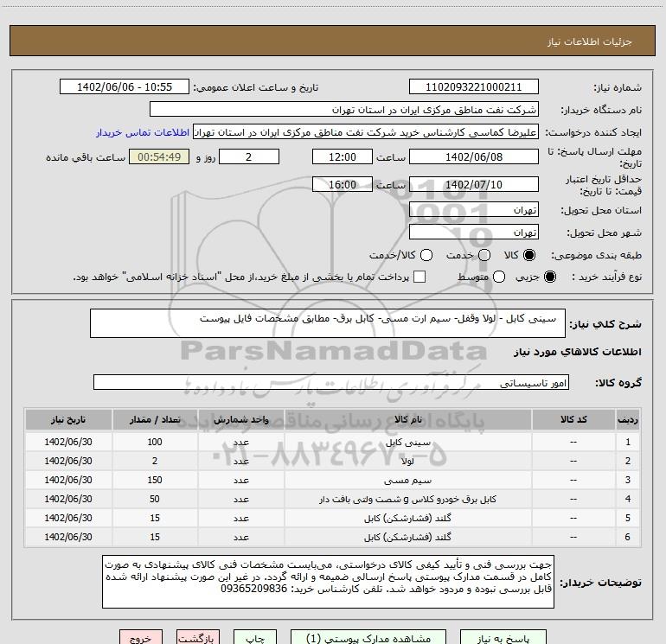The height and width of the screenshot is (644, 666).
Task: Click the unit عدد in سیم مسی row
Action: (240, 480)
